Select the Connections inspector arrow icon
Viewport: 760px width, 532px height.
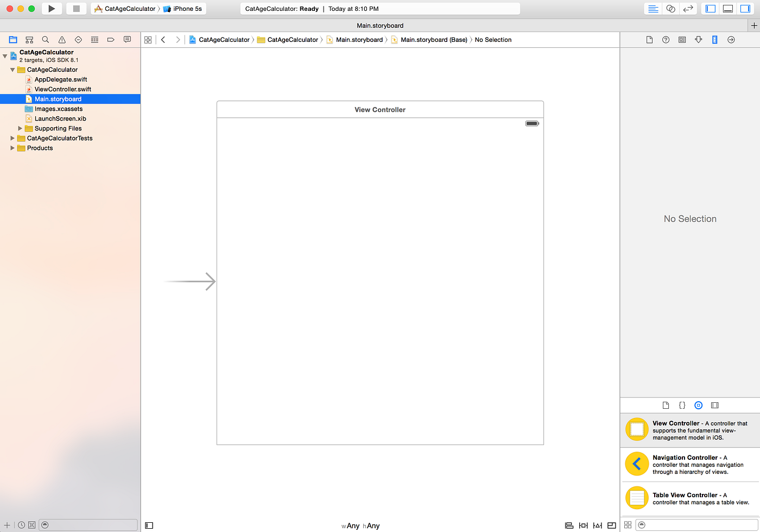[x=731, y=40]
